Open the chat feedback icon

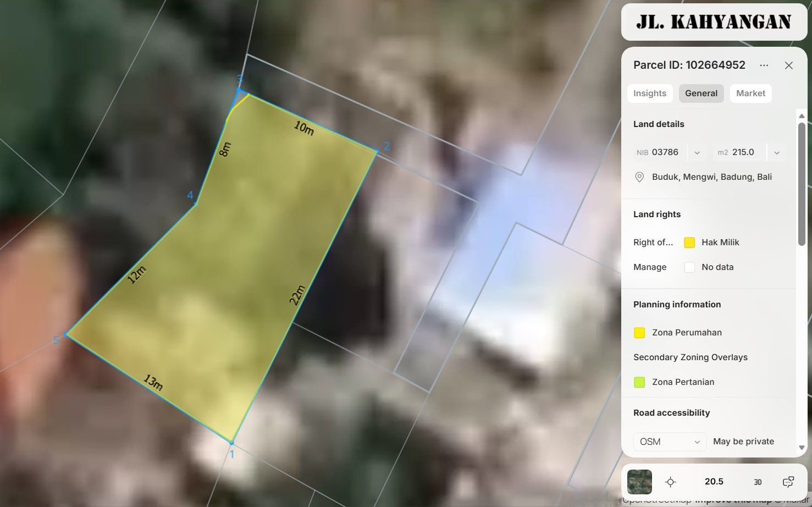click(788, 482)
